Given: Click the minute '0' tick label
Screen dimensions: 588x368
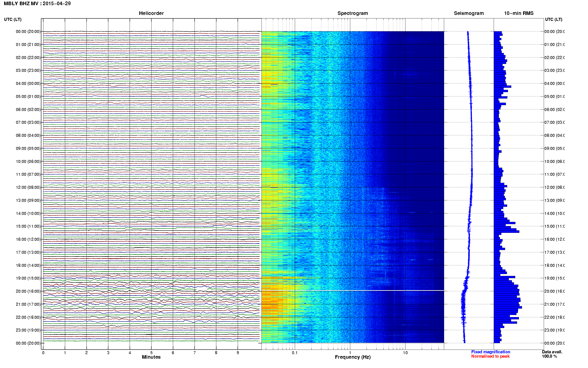Looking at the screenshot, I should click(x=43, y=353).
